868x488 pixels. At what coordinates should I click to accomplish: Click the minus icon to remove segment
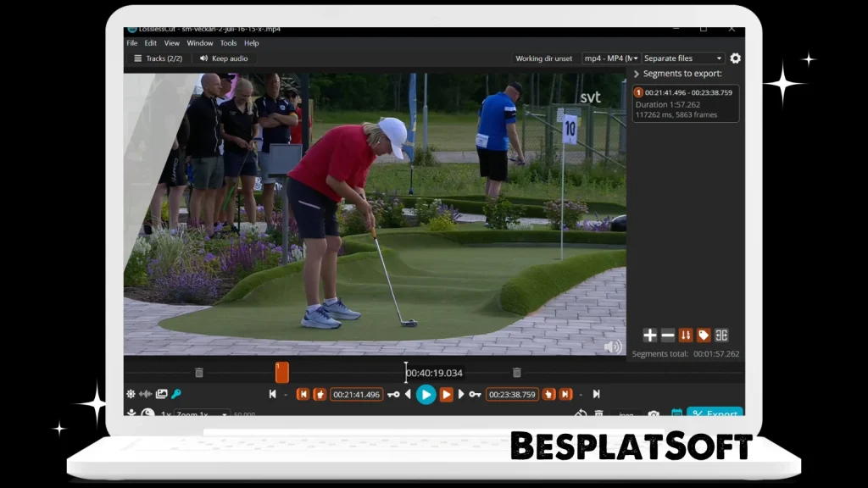(x=668, y=335)
